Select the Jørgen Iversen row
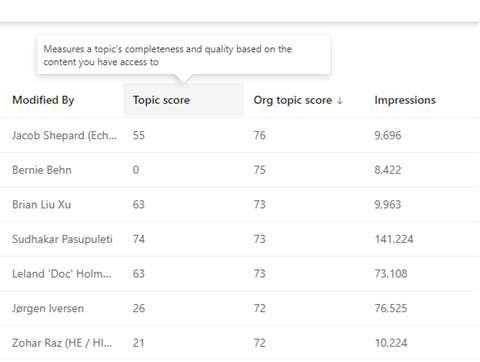Image resolution: width=480 pixels, height=362 pixels. [239, 308]
